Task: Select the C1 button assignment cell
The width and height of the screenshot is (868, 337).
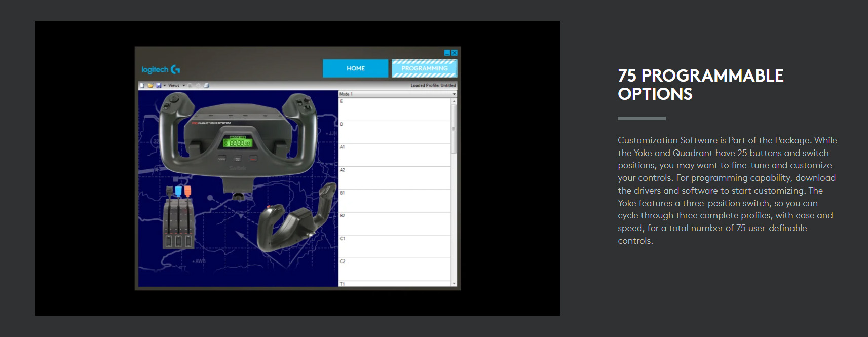Action: (394, 246)
